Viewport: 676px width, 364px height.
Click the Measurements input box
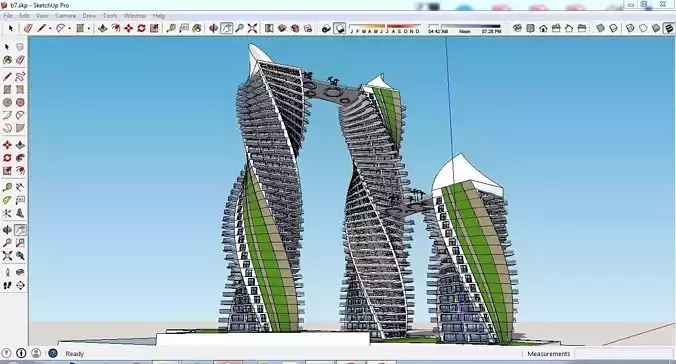coord(623,354)
